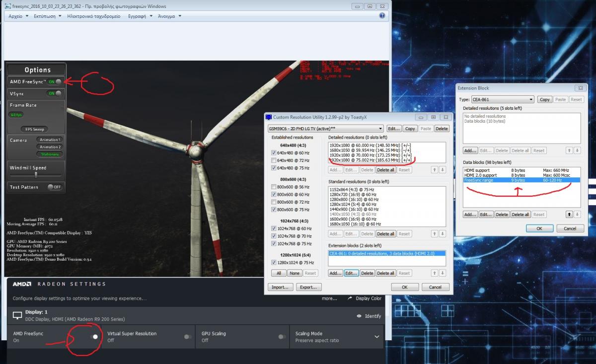Click the None established resolutions button
The height and width of the screenshot is (364, 596).
pyautogui.click(x=295, y=273)
